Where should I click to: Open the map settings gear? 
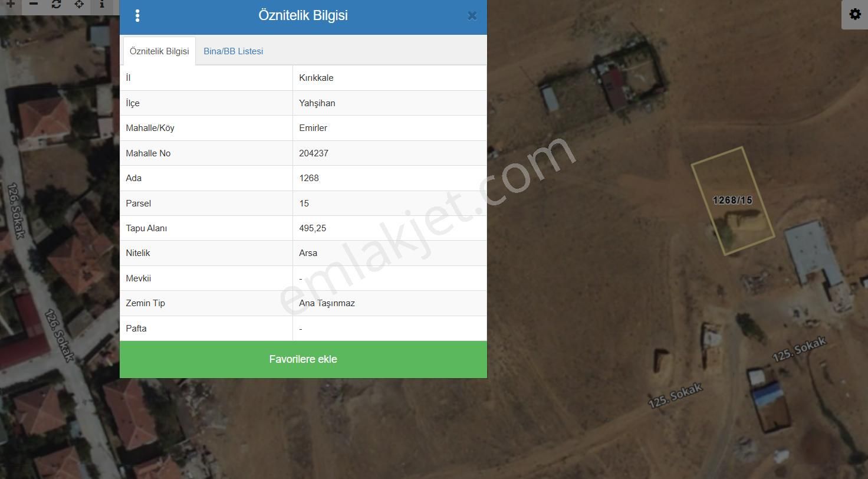(854, 14)
